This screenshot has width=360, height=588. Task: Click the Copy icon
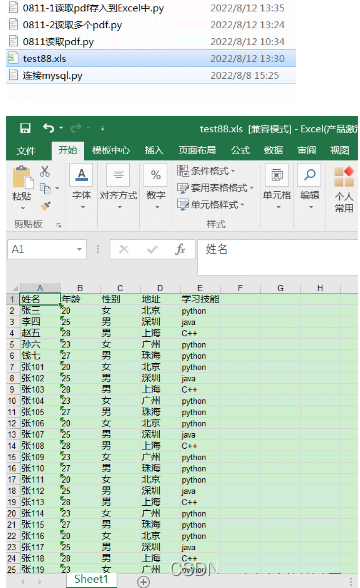pos(45,188)
